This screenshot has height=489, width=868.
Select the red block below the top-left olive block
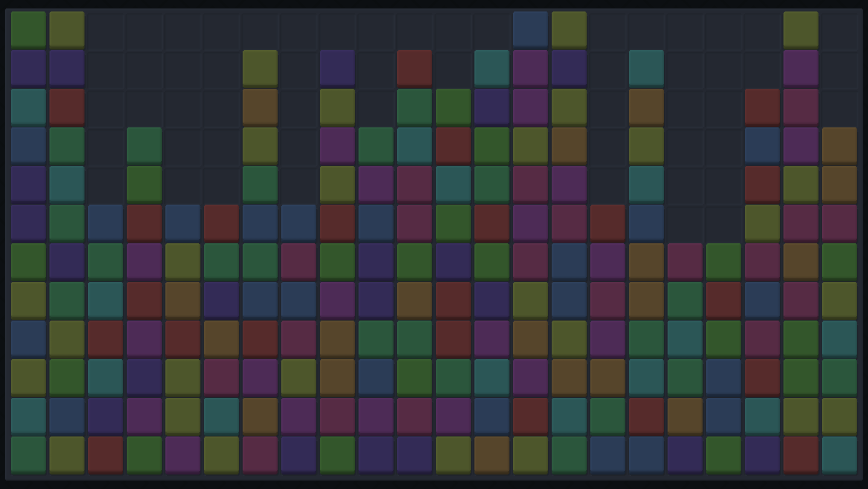click(67, 107)
